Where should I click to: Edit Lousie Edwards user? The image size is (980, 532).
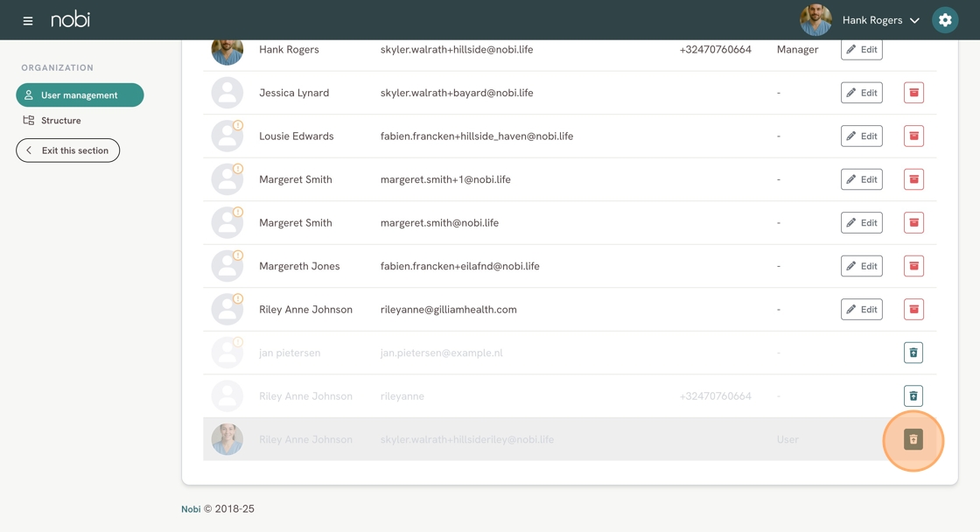861,136
